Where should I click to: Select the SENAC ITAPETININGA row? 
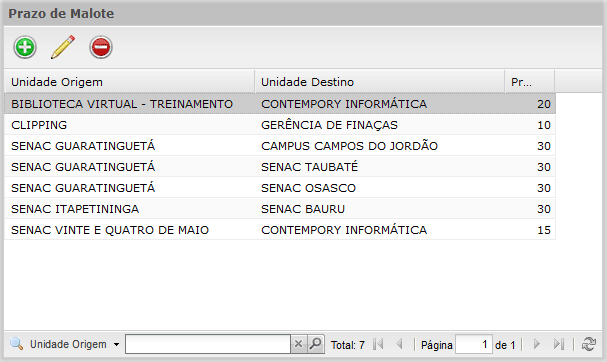coord(280,209)
